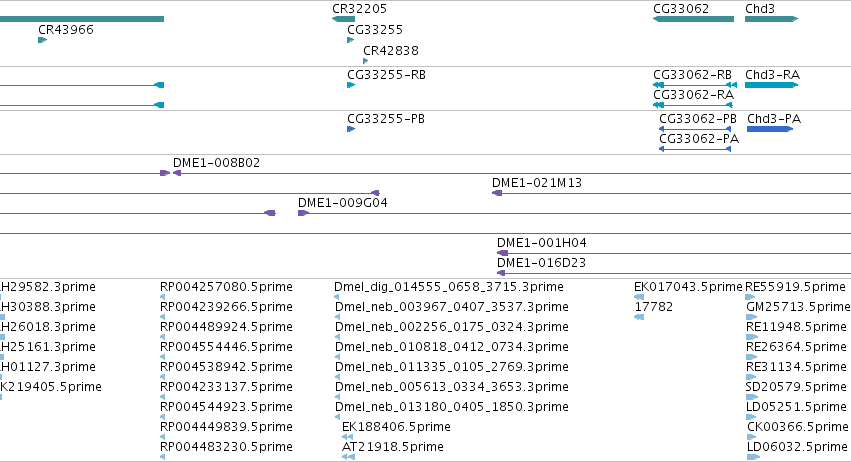Click the CR42838 gene label
Screen dimensions: 851x462
pyautogui.click(x=391, y=51)
